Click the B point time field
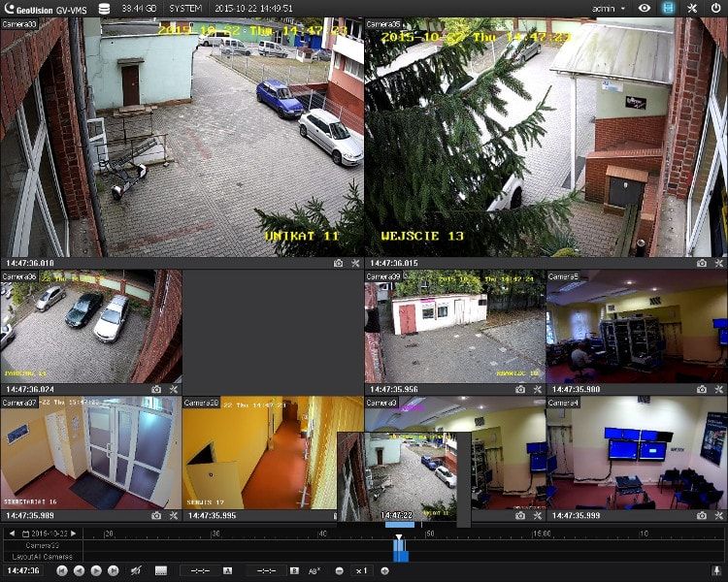Image resolution: width=728 pixels, height=582 pixels. coord(267,571)
